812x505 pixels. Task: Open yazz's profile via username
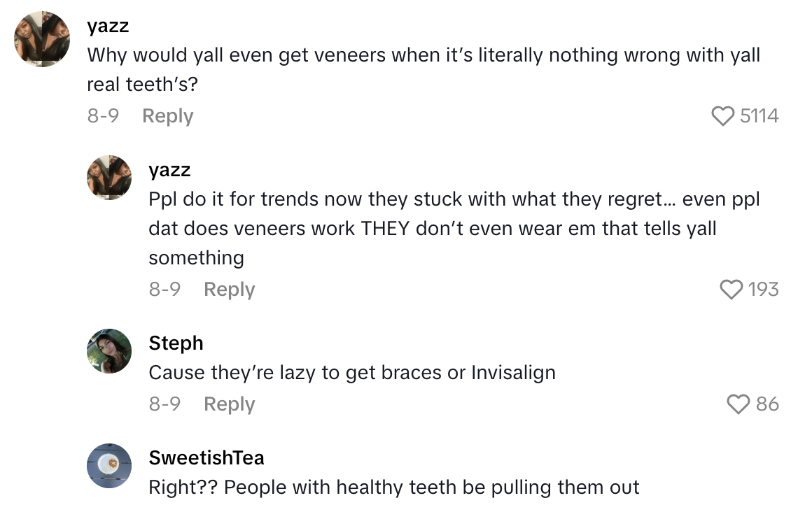tap(107, 26)
